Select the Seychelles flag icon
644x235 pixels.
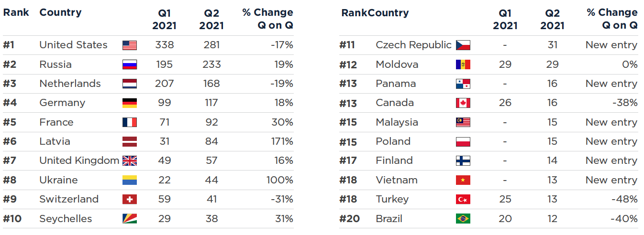click(130, 219)
